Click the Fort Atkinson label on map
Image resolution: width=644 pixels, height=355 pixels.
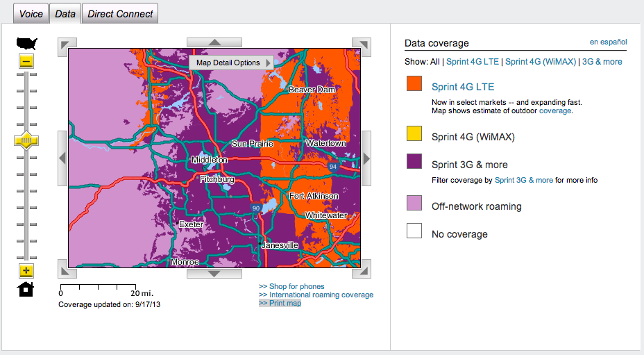(x=314, y=196)
